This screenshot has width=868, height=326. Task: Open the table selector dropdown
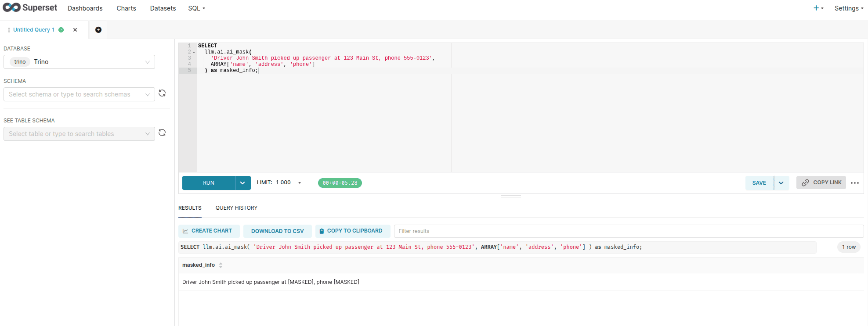[x=79, y=134]
